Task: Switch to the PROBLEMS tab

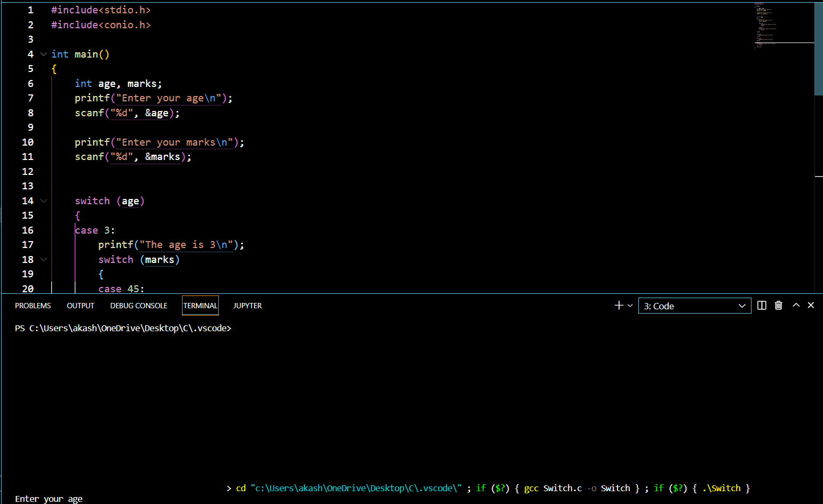Action: coord(33,306)
